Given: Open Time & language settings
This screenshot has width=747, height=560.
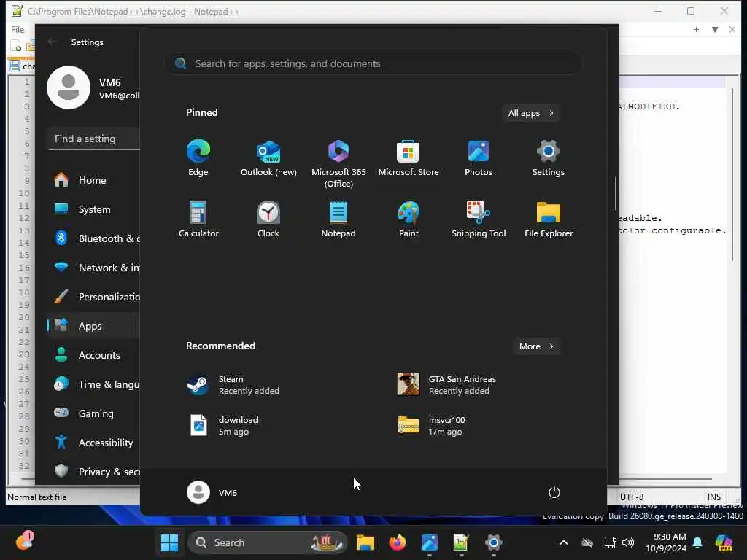Looking at the screenshot, I should (x=93, y=384).
